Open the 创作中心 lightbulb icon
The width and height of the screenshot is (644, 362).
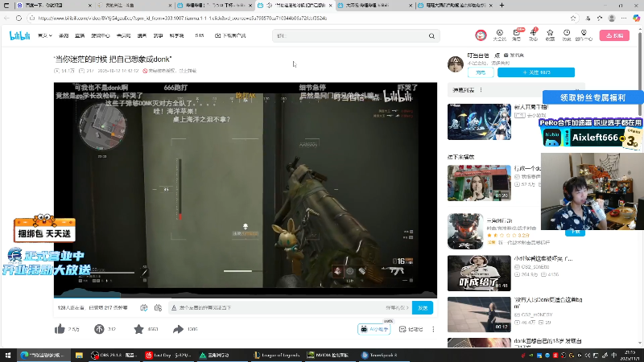[x=584, y=35]
